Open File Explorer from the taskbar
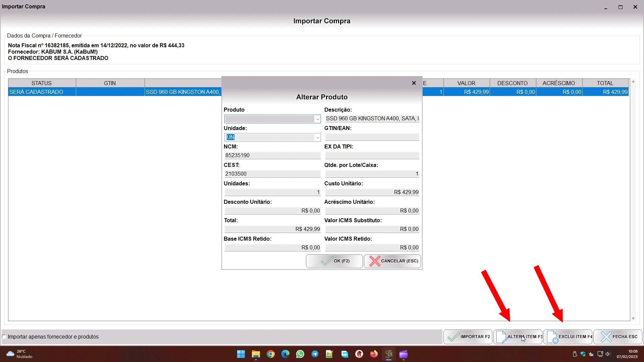The image size is (644, 362). [x=256, y=354]
